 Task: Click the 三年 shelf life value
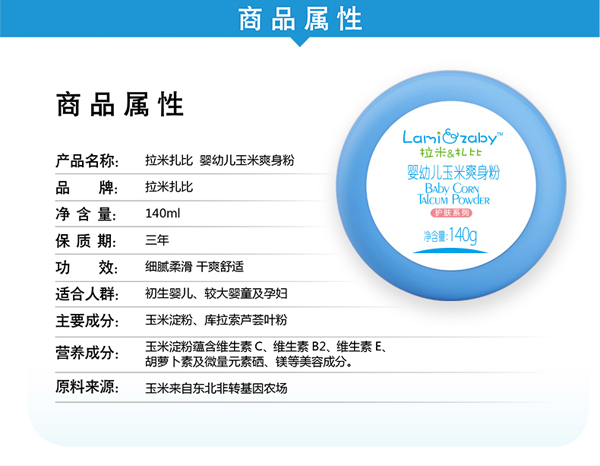pos(157,240)
